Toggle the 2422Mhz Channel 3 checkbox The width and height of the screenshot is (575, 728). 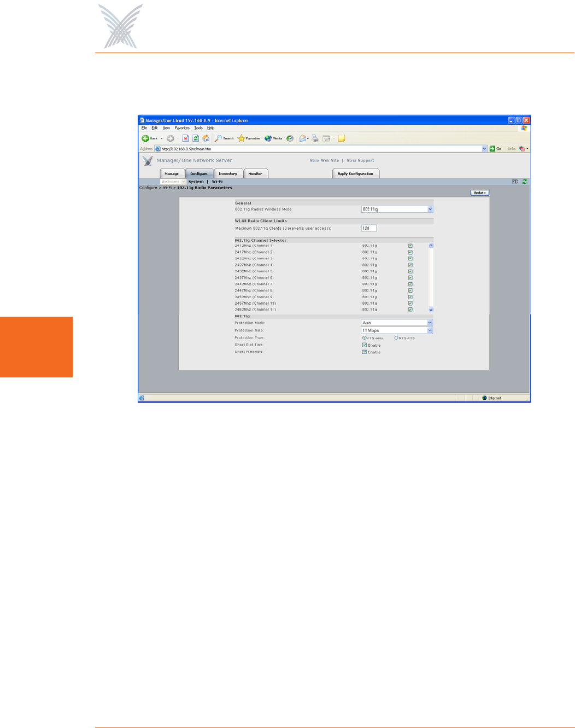click(x=410, y=259)
